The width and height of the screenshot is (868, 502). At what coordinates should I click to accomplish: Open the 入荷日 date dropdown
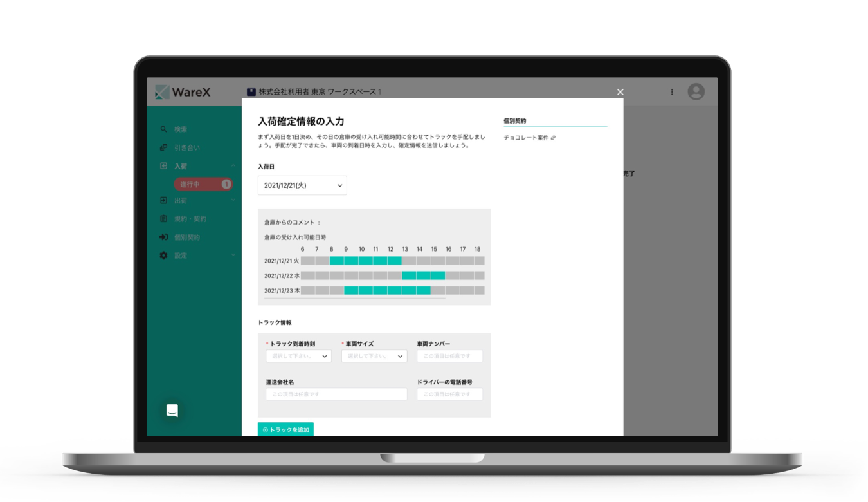pos(302,185)
